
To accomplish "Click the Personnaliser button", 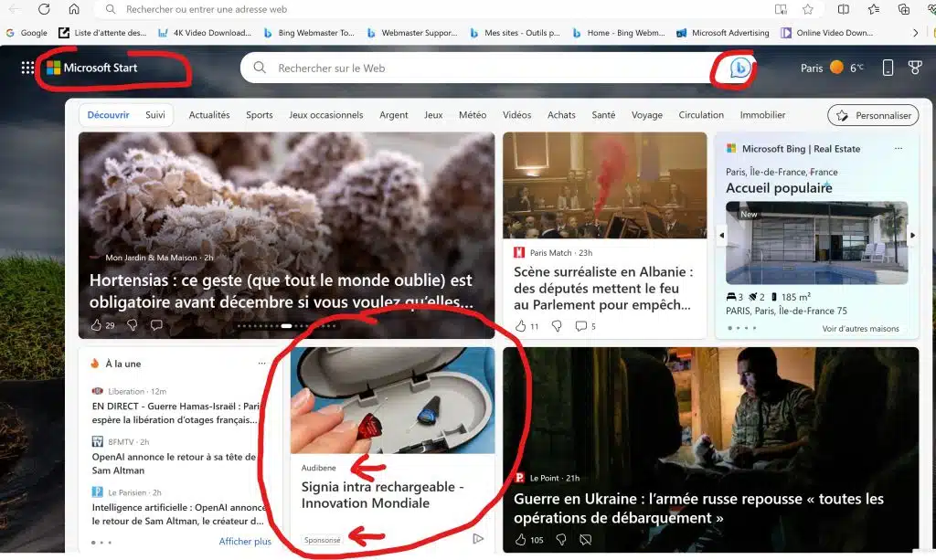I will click(873, 116).
